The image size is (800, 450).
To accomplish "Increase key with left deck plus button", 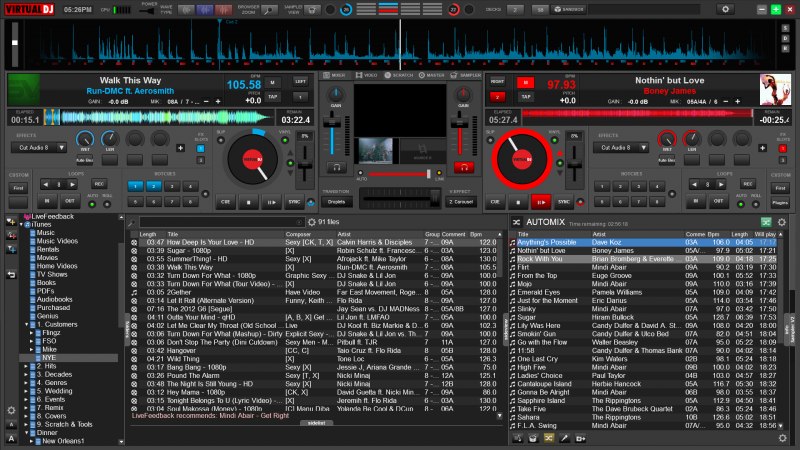I will 218,102.
